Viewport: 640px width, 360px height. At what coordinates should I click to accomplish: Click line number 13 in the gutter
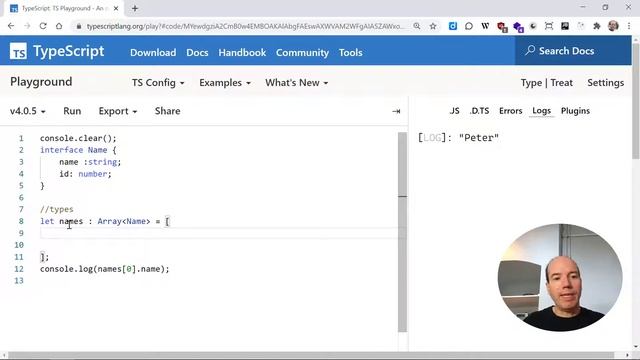click(x=19, y=281)
